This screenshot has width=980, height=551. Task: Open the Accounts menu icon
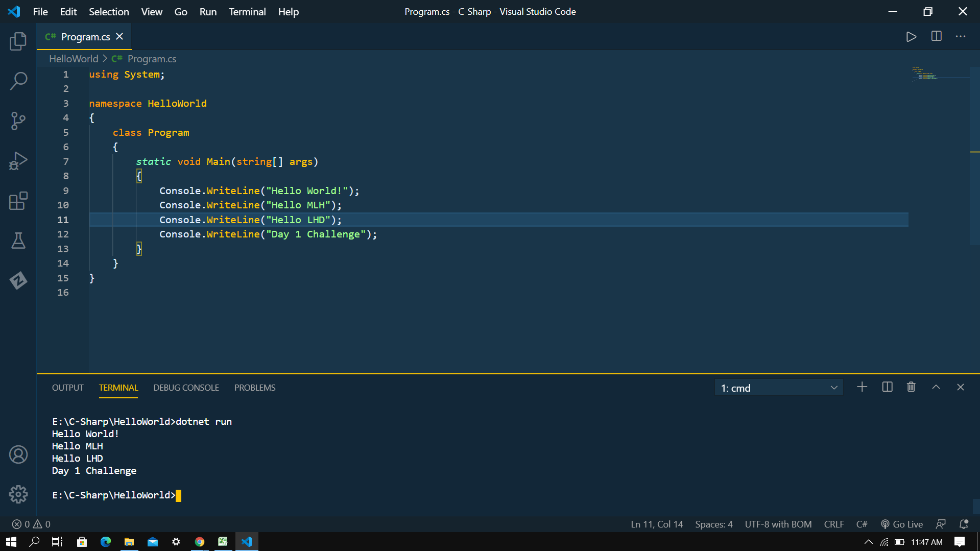coord(18,454)
